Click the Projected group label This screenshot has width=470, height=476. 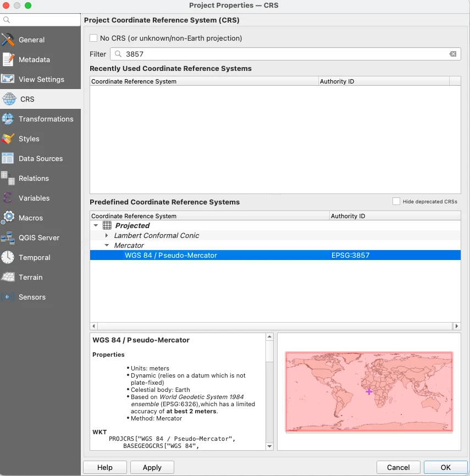coord(132,225)
